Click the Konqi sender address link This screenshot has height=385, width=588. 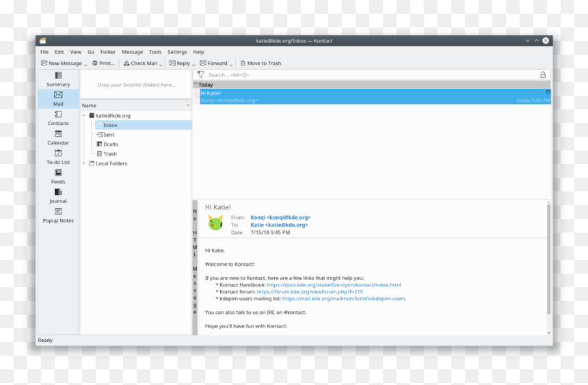[x=280, y=217]
